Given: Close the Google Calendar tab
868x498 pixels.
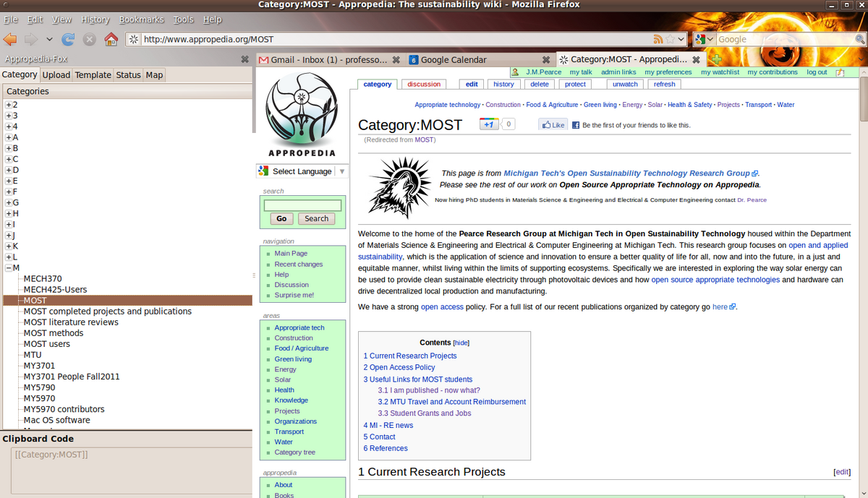Looking at the screenshot, I should (x=546, y=60).
